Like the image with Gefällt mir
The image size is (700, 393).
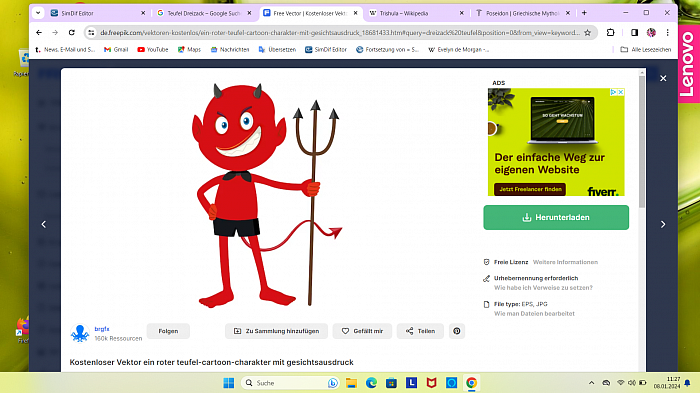tap(362, 331)
